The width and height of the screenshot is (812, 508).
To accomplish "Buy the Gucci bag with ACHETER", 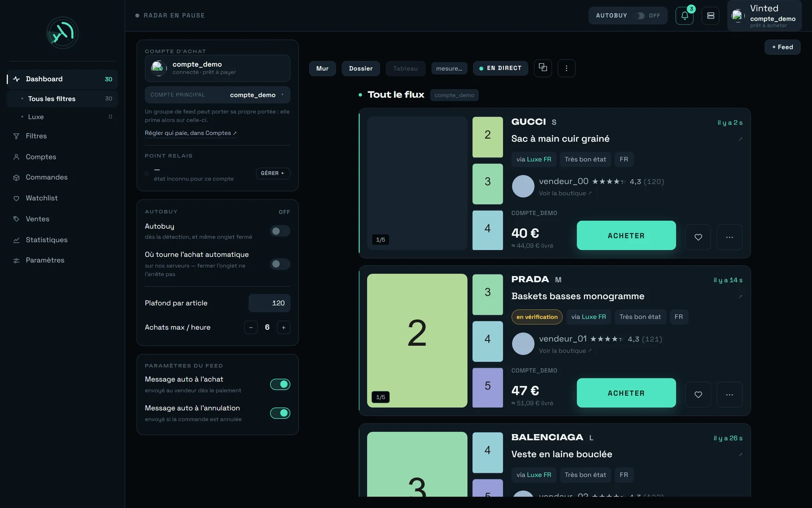I will point(626,236).
